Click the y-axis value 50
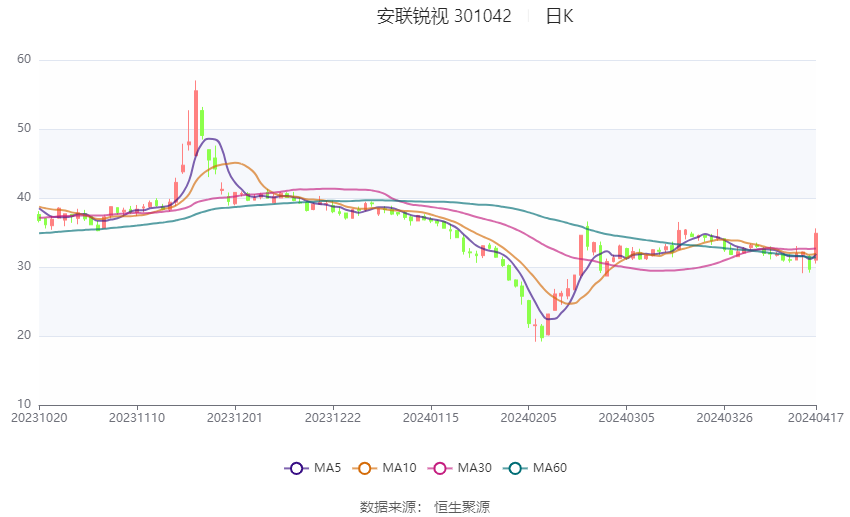 tap(24, 128)
